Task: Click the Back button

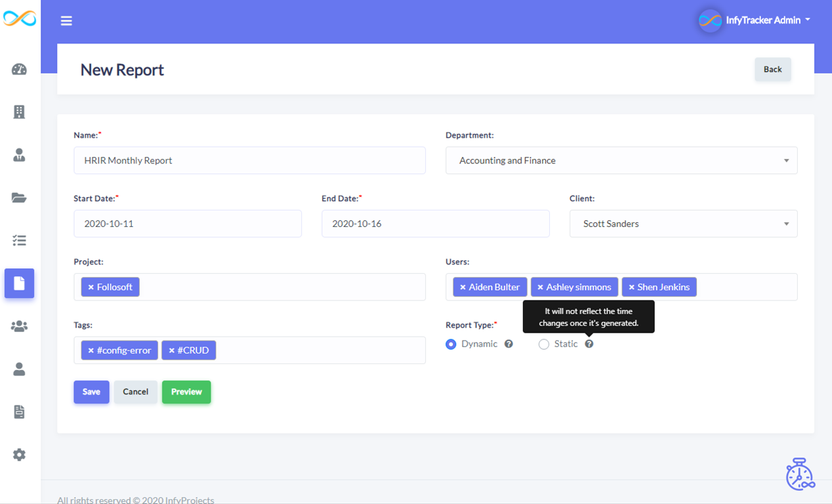Action: pyautogui.click(x=772, y=69)
